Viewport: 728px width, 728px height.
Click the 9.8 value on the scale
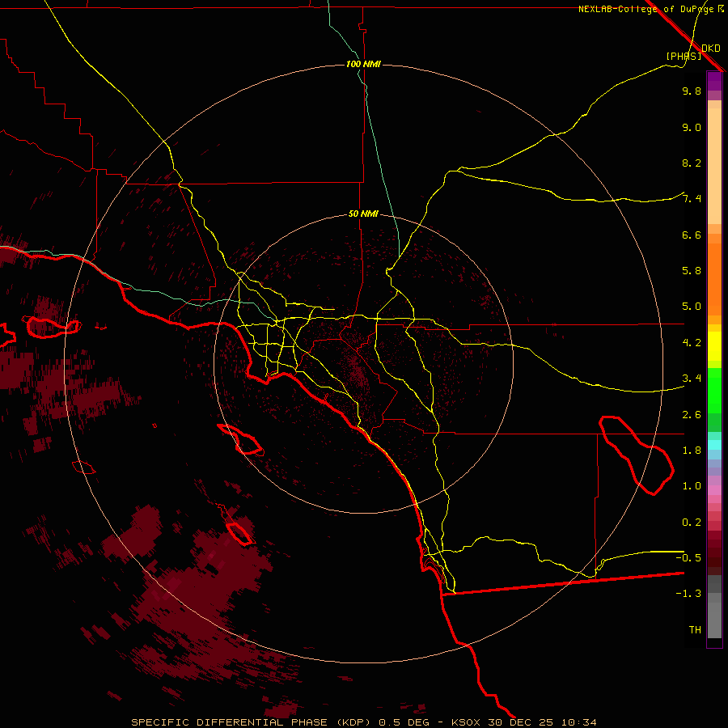click(692, 91)
